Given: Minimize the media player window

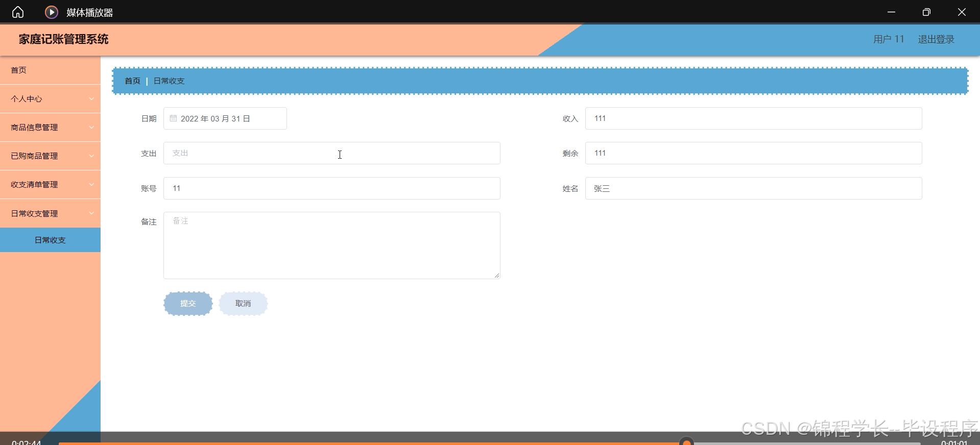Looking at the screenshot, I should pyautogui.click(x=891, y=12).
